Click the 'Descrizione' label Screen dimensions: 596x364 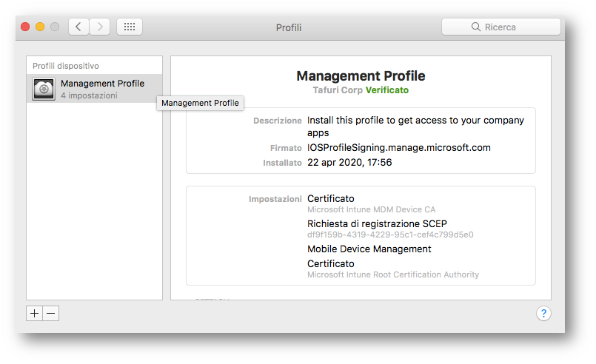(x=278, y=121)
